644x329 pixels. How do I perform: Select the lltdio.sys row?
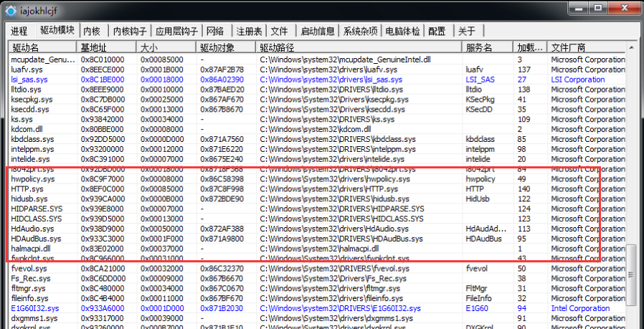[317, 90]
